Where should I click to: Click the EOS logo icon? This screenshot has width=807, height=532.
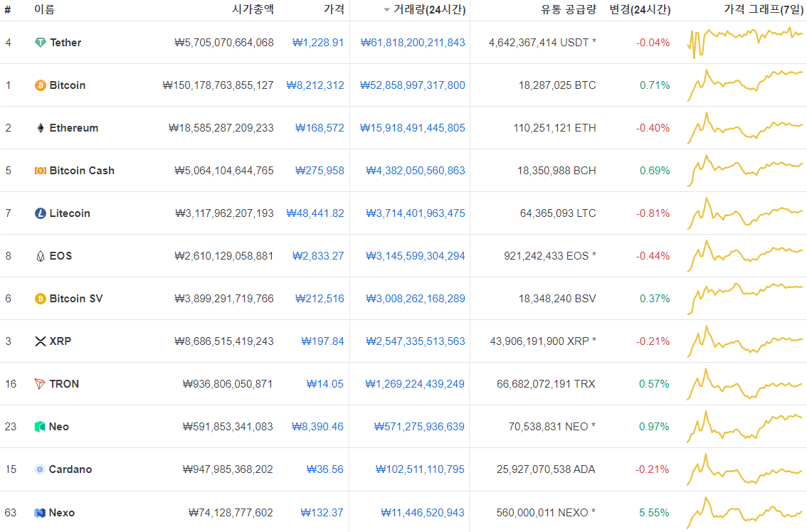point(40,256)
